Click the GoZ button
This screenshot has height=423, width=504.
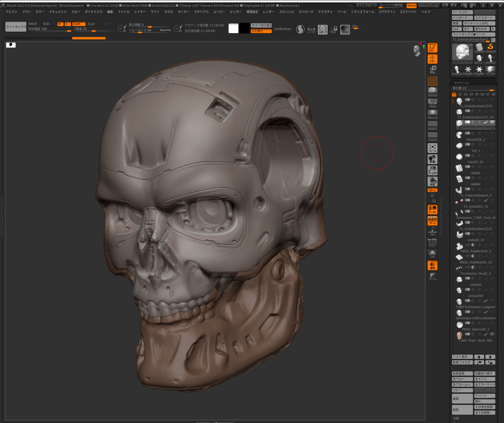[x=457, y=29]
